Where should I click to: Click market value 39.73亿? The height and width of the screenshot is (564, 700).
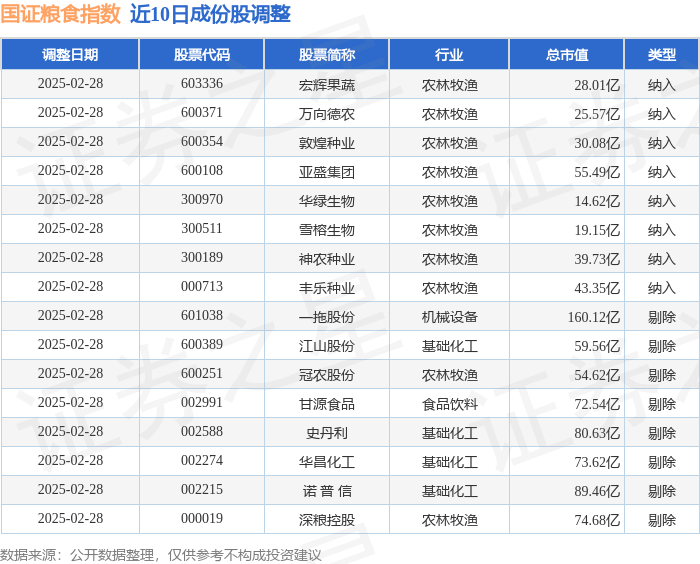click(597, 259)
